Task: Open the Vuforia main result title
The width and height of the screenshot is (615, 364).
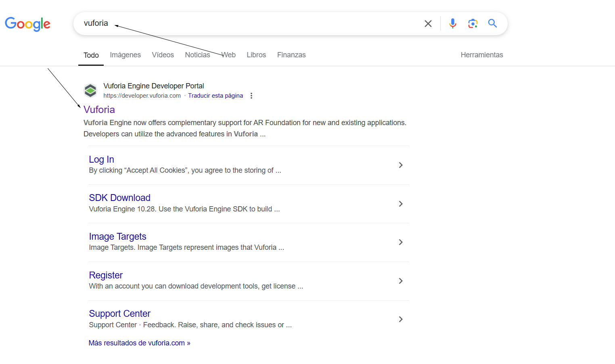Action: tap(99, 110)
